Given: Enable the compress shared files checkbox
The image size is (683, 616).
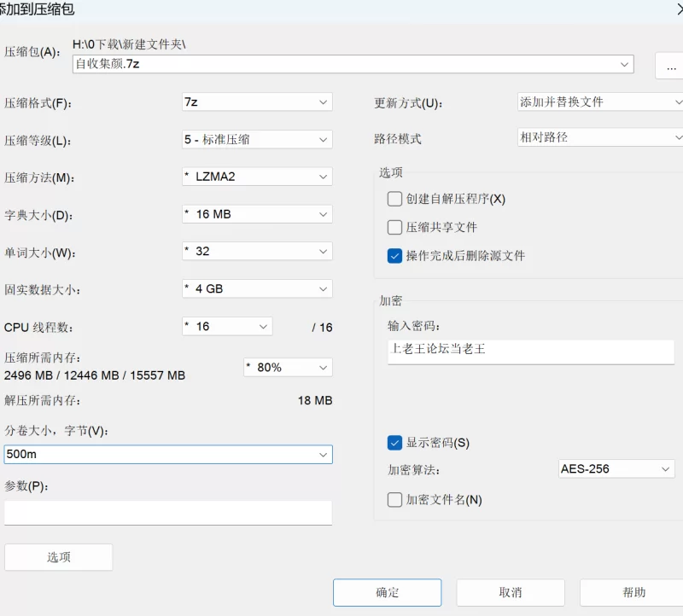Looking at the screenshot, I should pos(394,227).
